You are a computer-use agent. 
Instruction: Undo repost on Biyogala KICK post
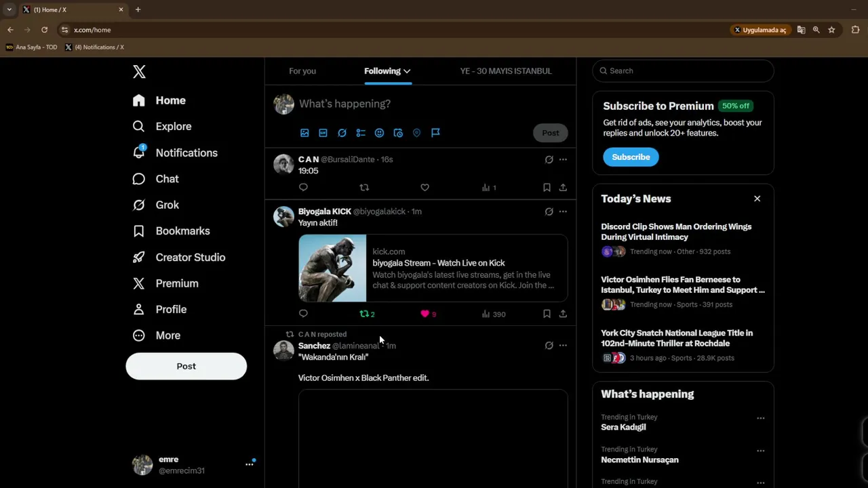click(x=367, y=314)
